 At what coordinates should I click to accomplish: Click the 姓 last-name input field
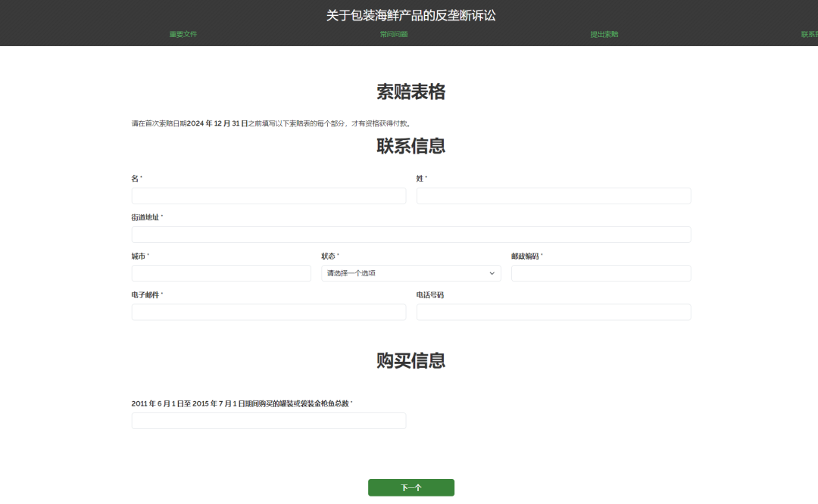(554, 195)
